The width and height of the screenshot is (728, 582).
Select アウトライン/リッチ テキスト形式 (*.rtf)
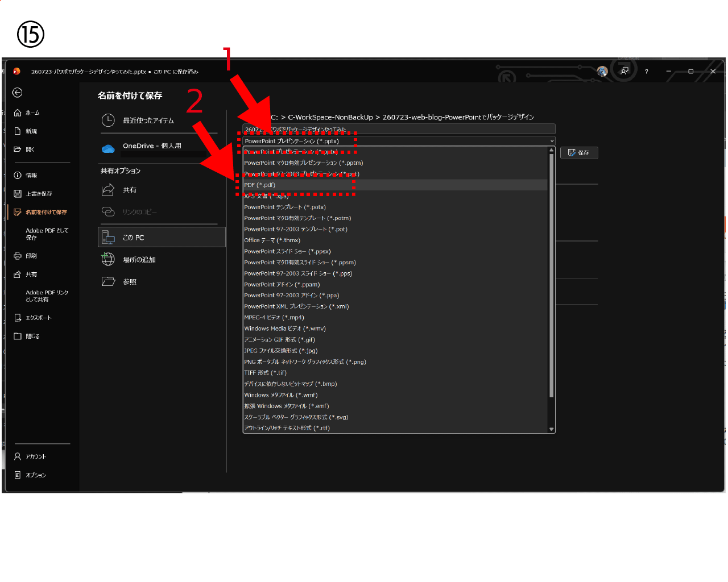click(395, 429)
